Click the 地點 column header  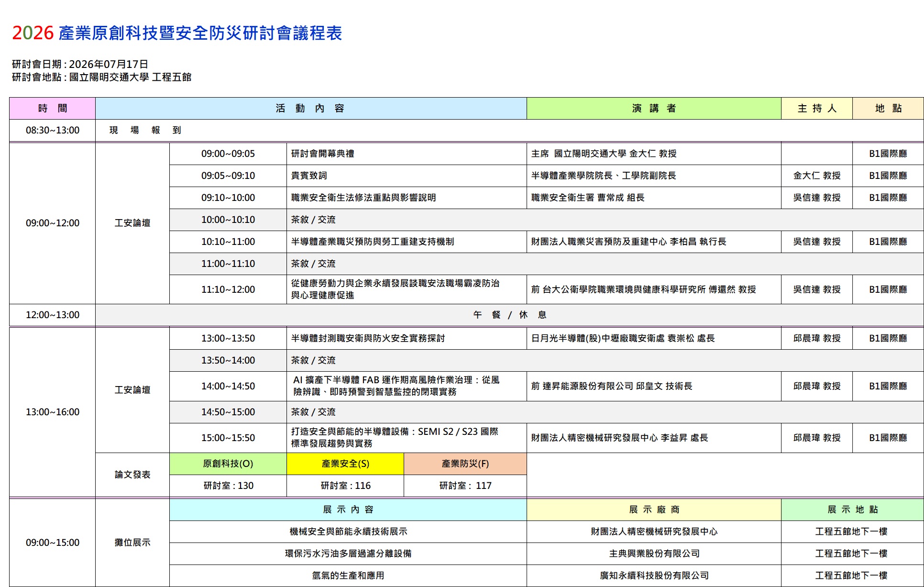click(x=888, y=108)
